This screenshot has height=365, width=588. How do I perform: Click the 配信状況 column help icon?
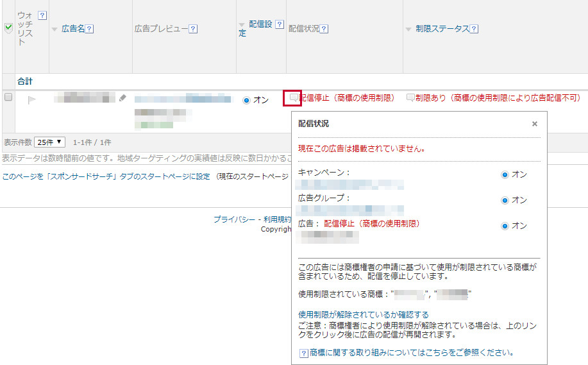pyautogui.click(x=324, y=29)
